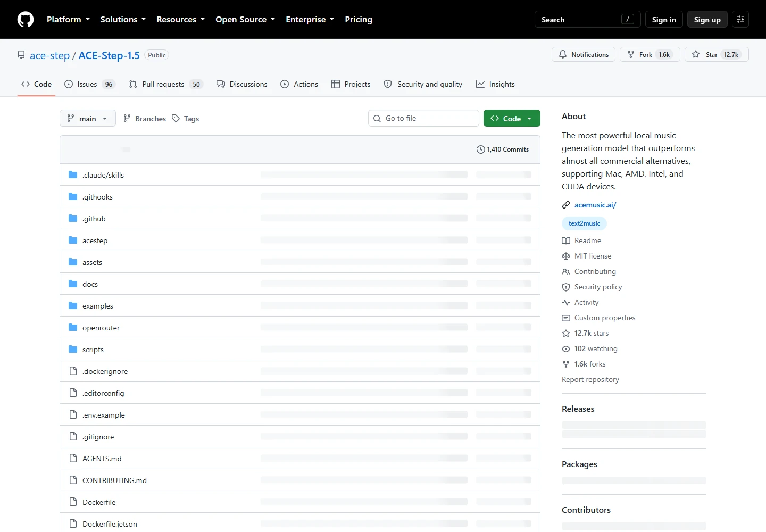This screenshot has width=766, height=532.
Task: Open the Insights tab
Action: (x=495, y=84)
